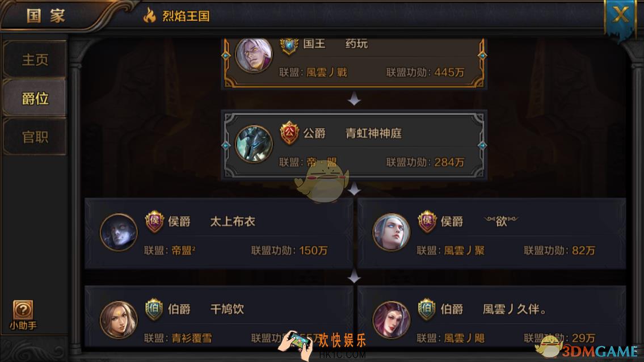
Task: Tap the earl 風雲丿久伴 avatar portrait
Action: point(391,320)
